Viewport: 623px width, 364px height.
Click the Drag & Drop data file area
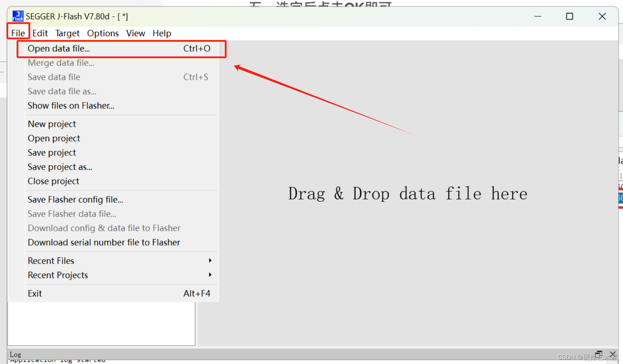click(x=408, y=194)
